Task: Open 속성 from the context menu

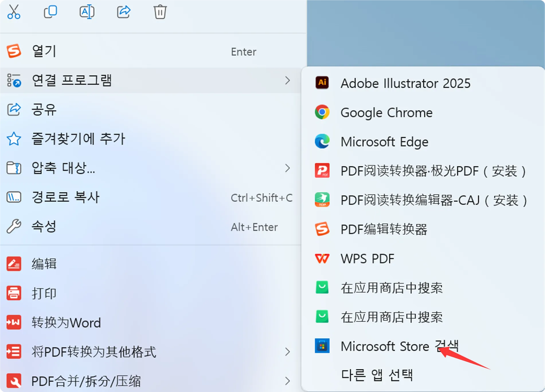Action: tap(151, 227)
